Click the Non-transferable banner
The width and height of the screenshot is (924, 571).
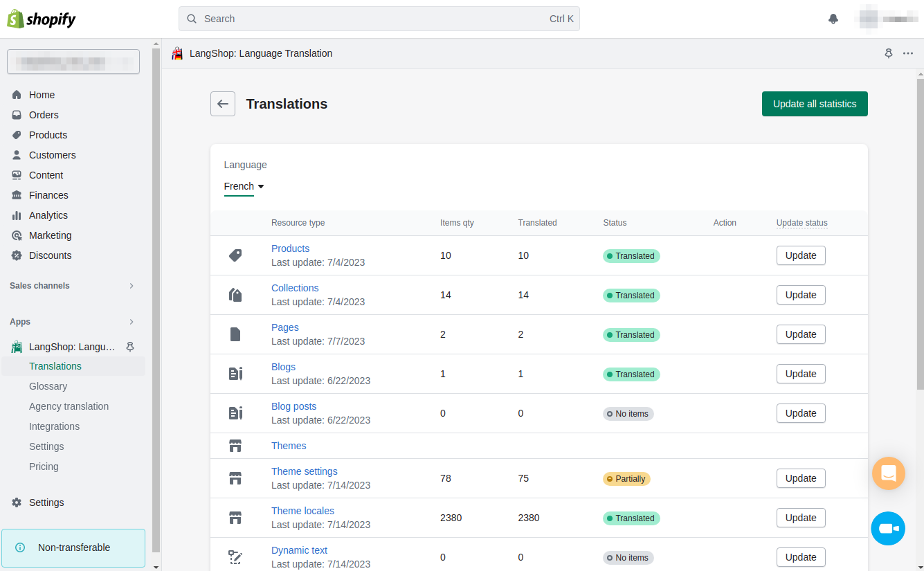click(73, 547)
